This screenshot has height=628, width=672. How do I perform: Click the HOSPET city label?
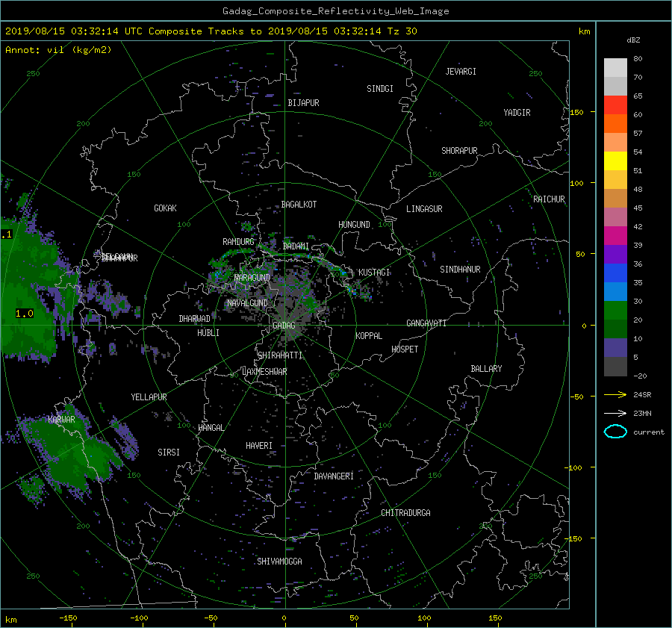pos(405,349)
